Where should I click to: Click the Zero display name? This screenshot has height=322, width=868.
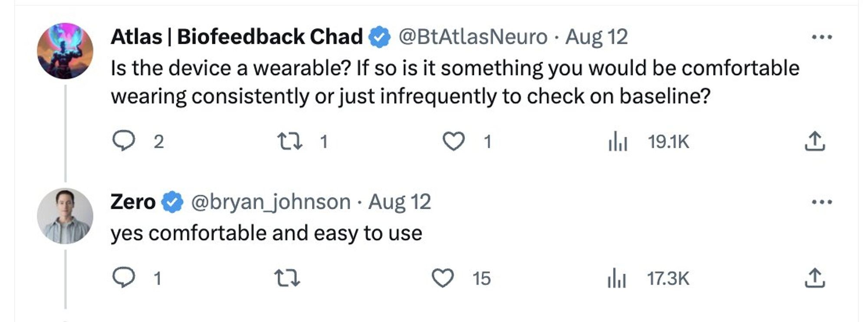[x=133, y=202]
